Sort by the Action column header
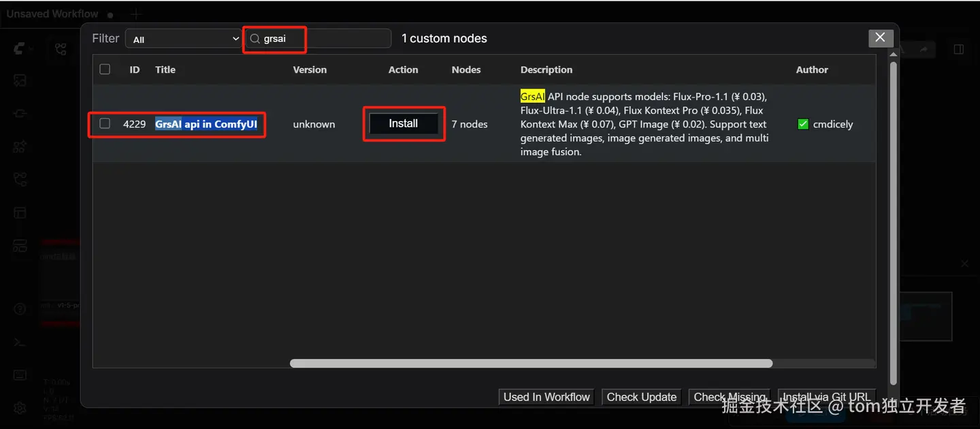 (x=404, y=69)
